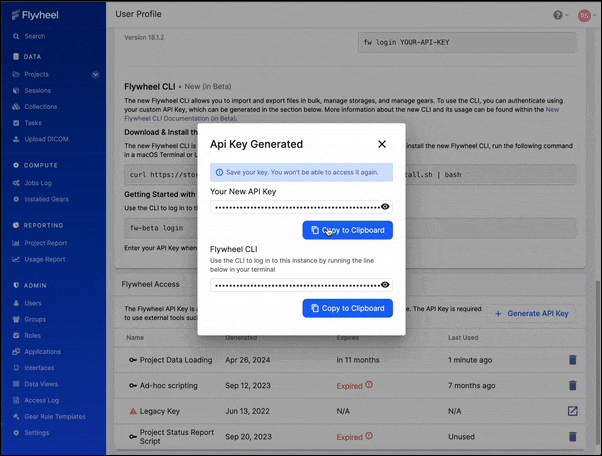Open Projects in the sidebar
The height and width of the screenshot is (456, 602).
(36, 74)
